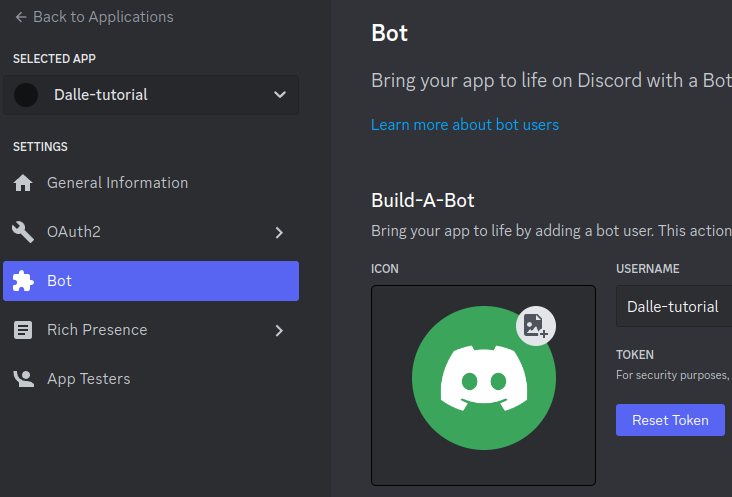732x497 pixels.
Task: Expand the Rich Presence submenu chevron
Action: 279,330
